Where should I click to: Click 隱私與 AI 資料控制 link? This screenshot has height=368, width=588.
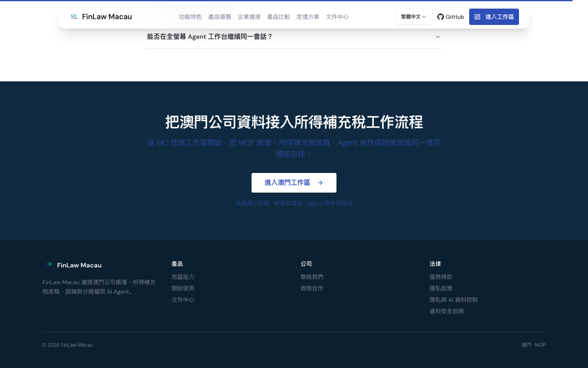(454, 300)
